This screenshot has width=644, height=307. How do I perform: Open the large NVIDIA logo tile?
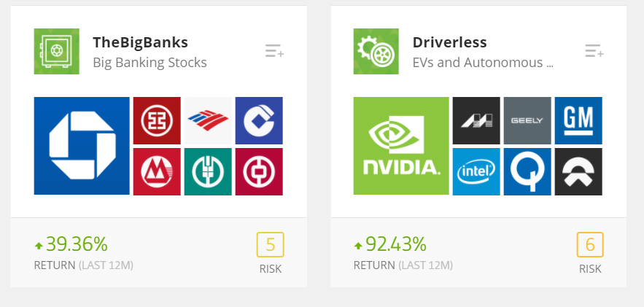(401, 146)
